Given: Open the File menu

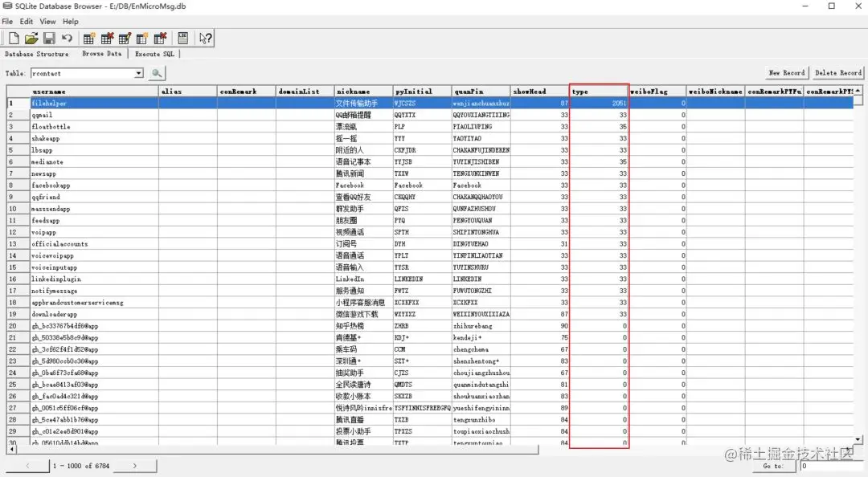Looking at the screenshot, I should point(7,22).
